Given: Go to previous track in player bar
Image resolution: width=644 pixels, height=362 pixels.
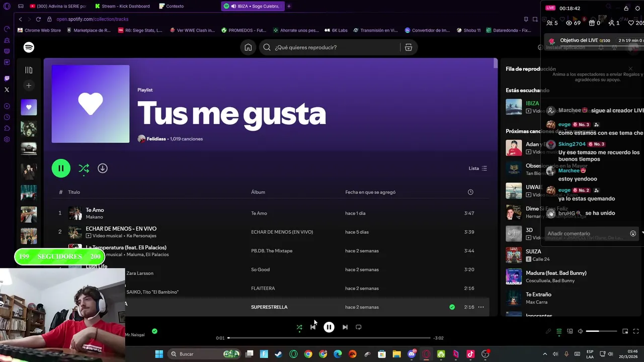Looking at the screenshot, I should click(x=313, y=327).
